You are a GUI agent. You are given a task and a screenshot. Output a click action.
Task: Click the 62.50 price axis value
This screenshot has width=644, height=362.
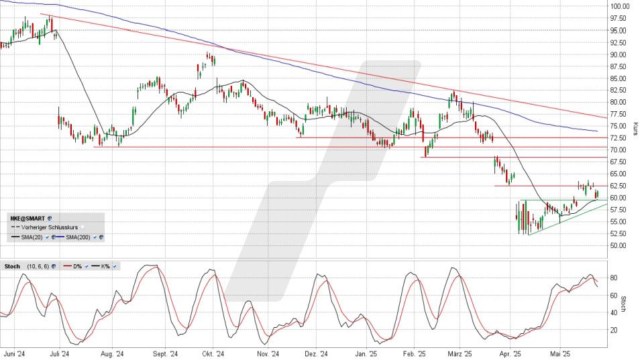point(619,186)
